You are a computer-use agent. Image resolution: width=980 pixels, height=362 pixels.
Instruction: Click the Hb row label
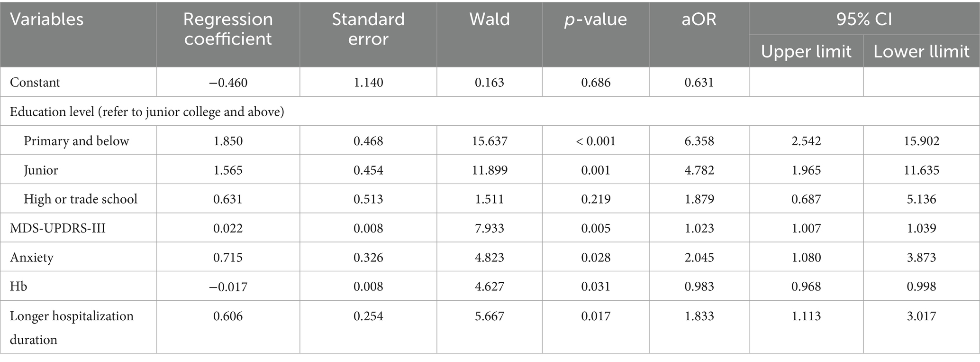pos(18,287)
